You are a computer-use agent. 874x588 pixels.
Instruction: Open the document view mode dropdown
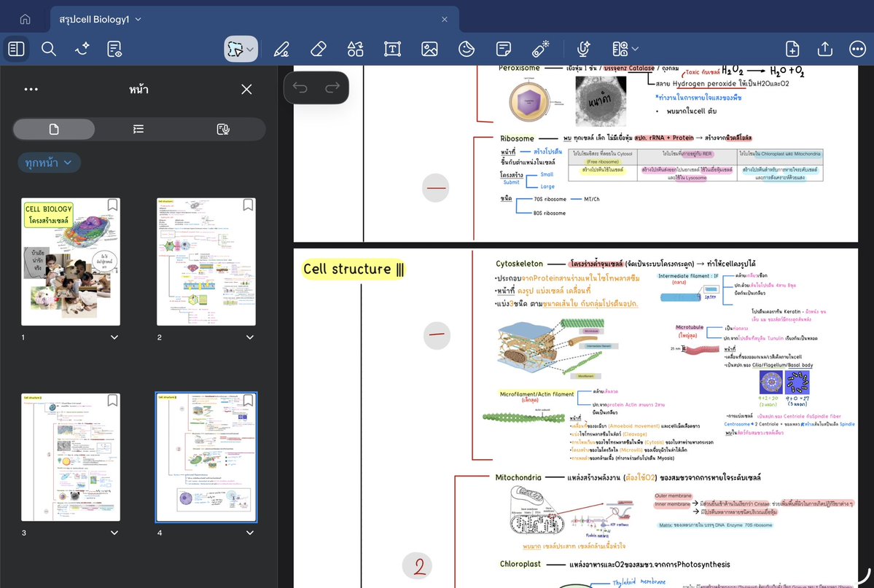pyautogui.click(x=625, y=49)
